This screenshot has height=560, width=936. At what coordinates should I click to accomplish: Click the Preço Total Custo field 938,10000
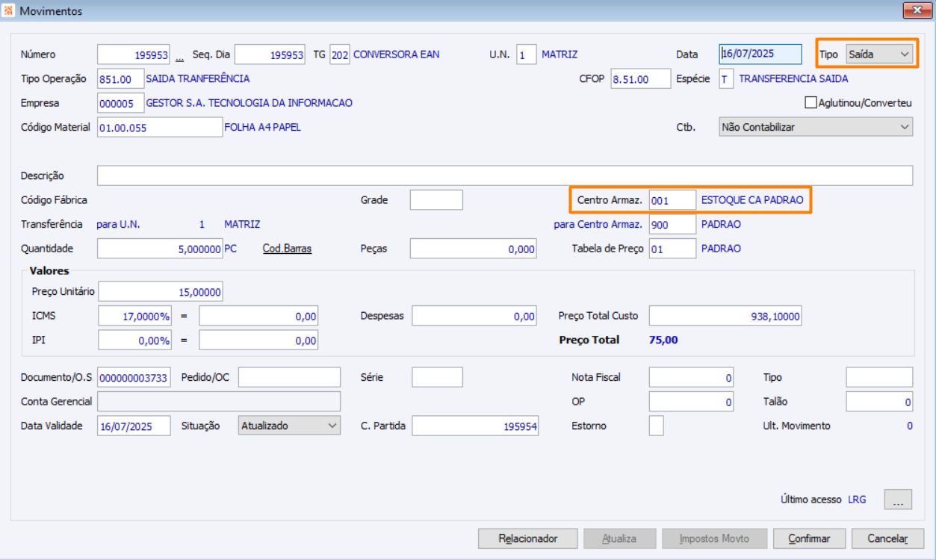725,316
